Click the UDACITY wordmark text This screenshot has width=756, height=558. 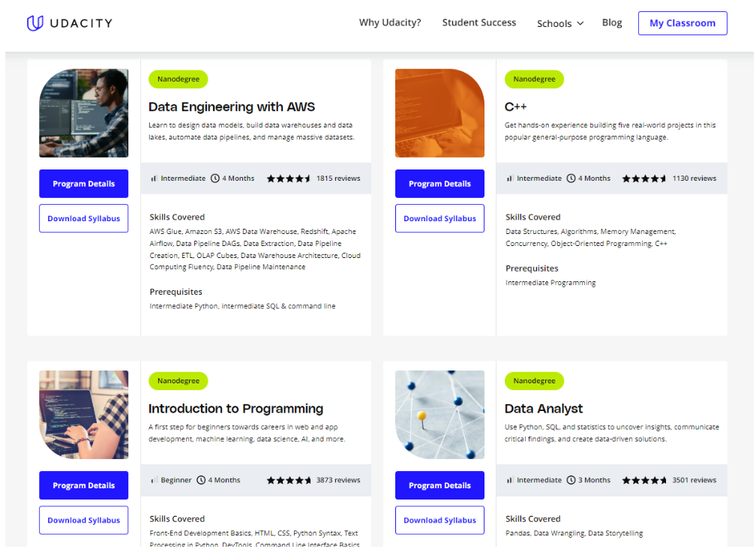[x=81, y=23]
